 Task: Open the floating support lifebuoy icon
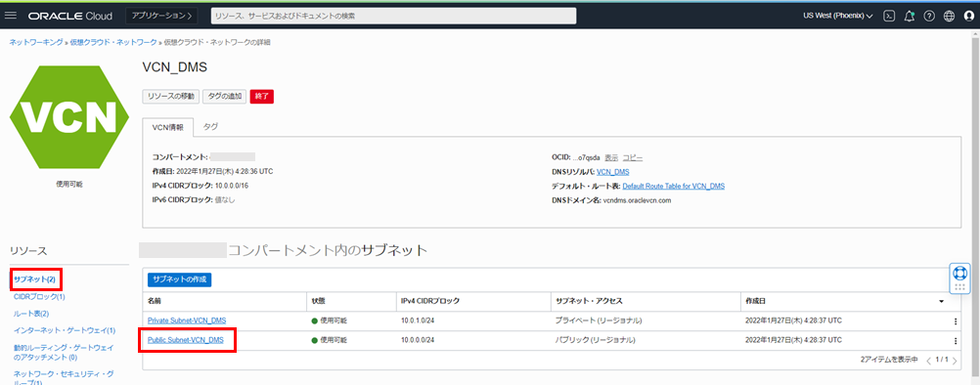[x=959, y=273]
